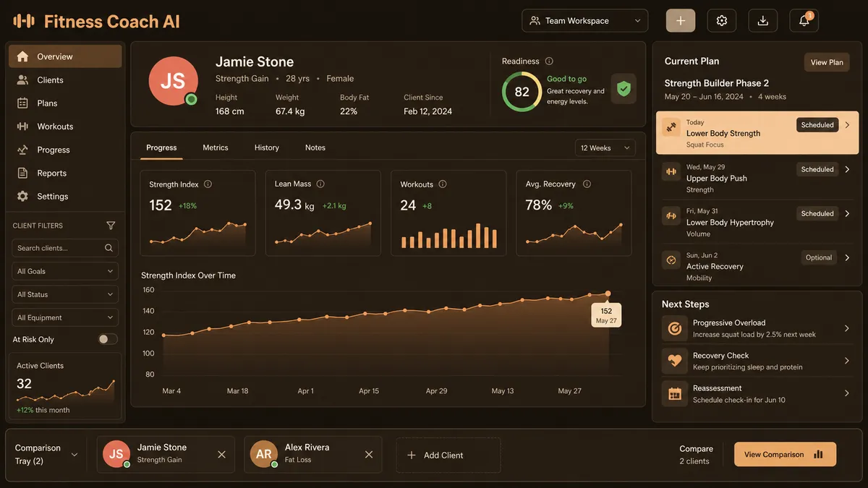The image size is (868, 488).
Task: Open Progress in sidebar navigation
Action: (65, 150)
